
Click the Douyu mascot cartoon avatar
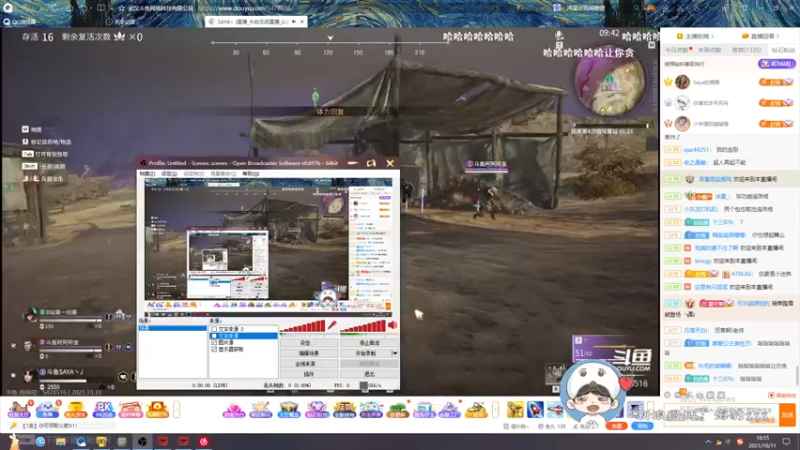pyautogui.click(x=593, y=392)
